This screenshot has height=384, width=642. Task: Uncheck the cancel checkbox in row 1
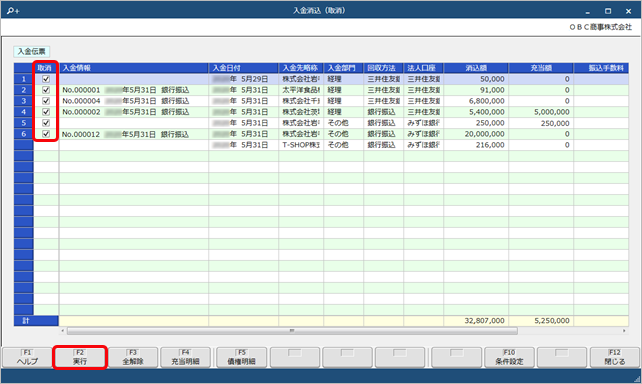click(x=46, y=79)
